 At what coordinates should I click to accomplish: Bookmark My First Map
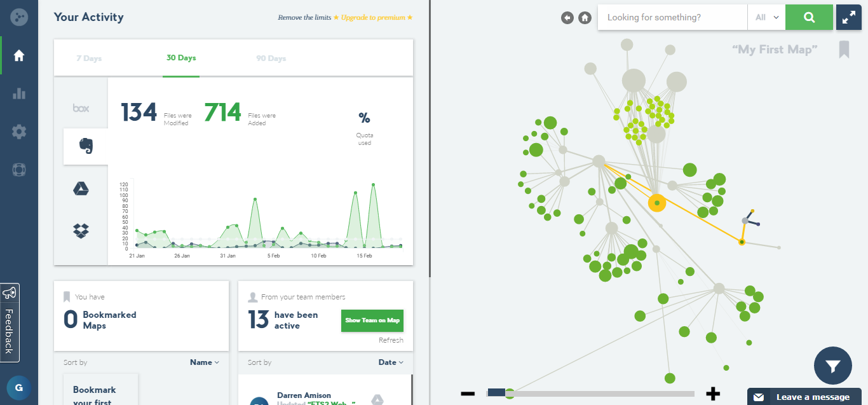tap(844, 49)
